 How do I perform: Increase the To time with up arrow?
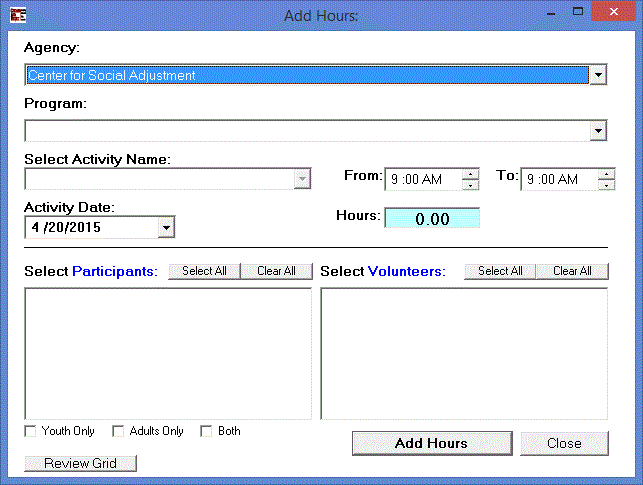point(606,174)
